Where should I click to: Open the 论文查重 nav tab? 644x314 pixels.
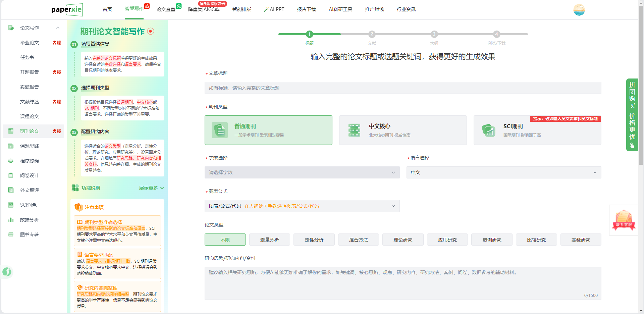point(166,9)
